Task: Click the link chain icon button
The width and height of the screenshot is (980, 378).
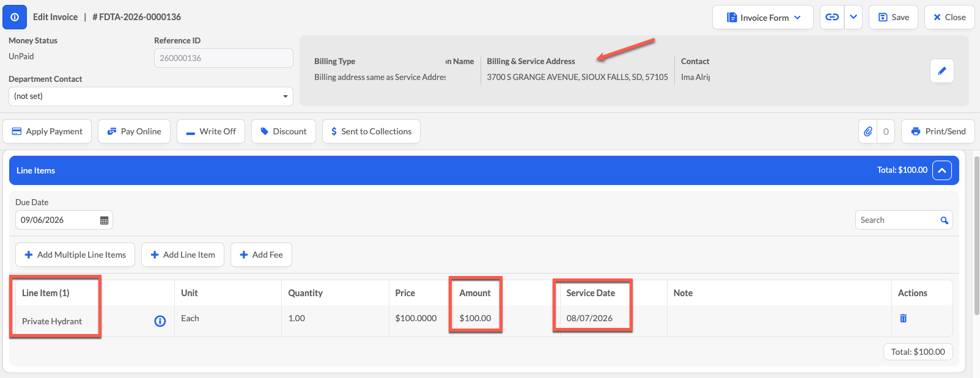Action: click(832, 17)
